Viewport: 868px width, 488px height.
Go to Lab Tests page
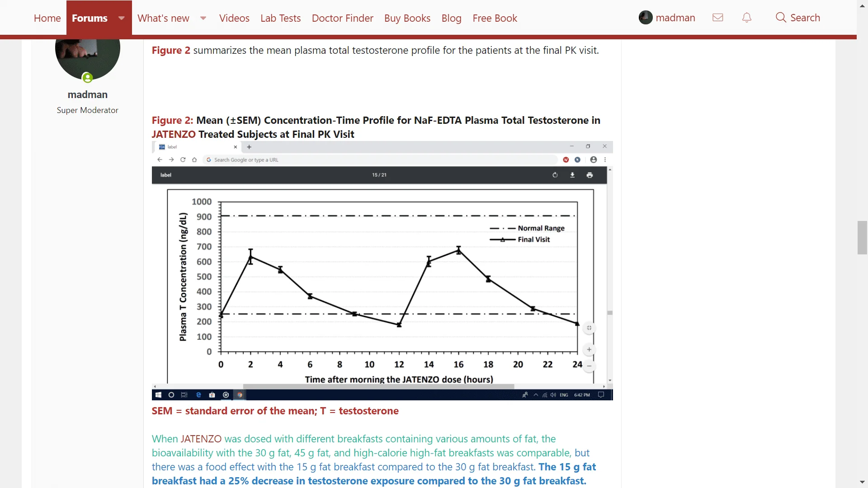(x=280, y=18)
